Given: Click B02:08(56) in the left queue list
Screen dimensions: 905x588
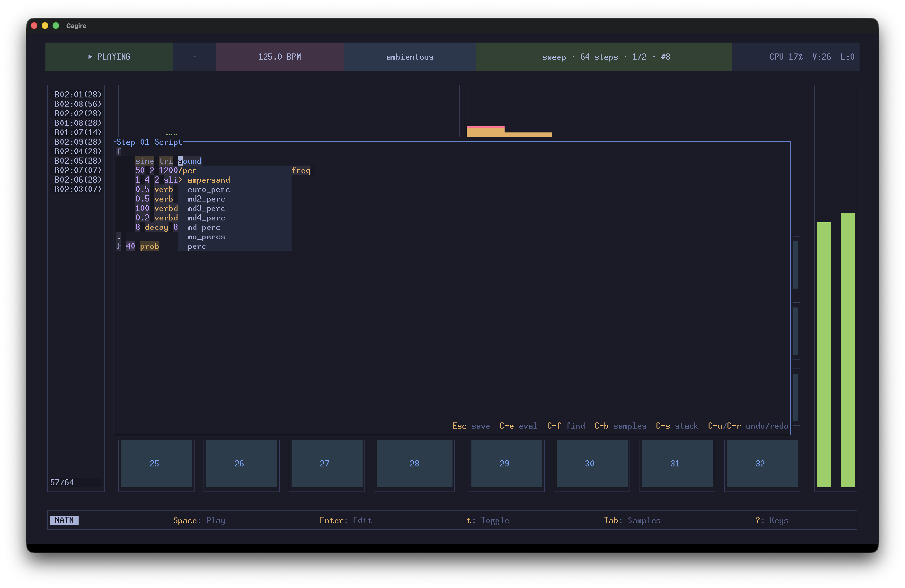Looking at the screenshot, I should tap(78, 104).
